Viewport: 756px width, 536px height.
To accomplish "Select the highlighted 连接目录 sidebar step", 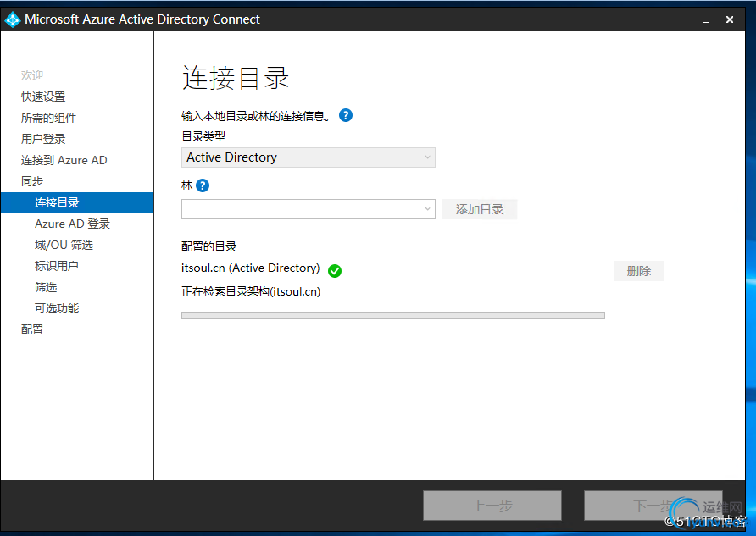I will tap(77, 202).
